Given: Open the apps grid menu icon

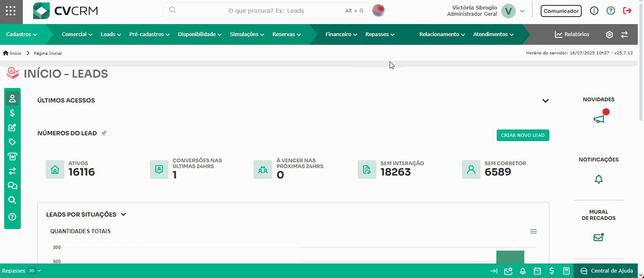Looking at the screenshot, I should 11,11.
